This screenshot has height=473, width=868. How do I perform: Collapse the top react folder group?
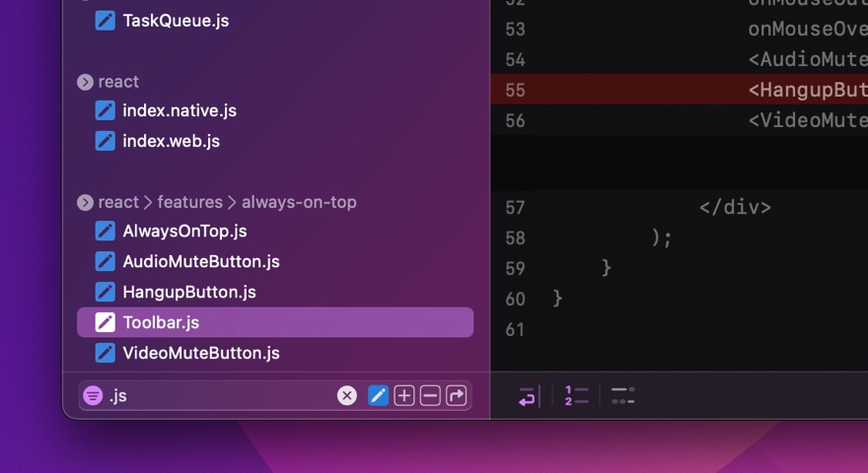(85, 82)
